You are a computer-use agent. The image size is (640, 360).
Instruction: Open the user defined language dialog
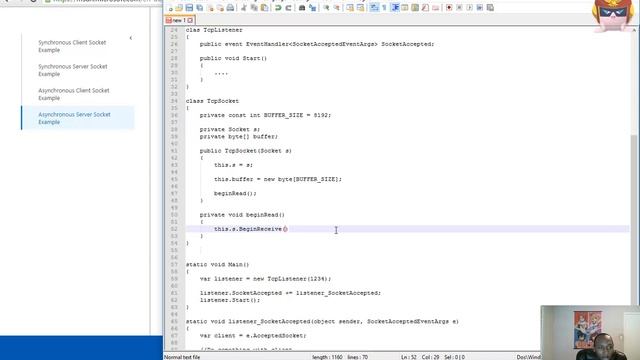(405, 8)
